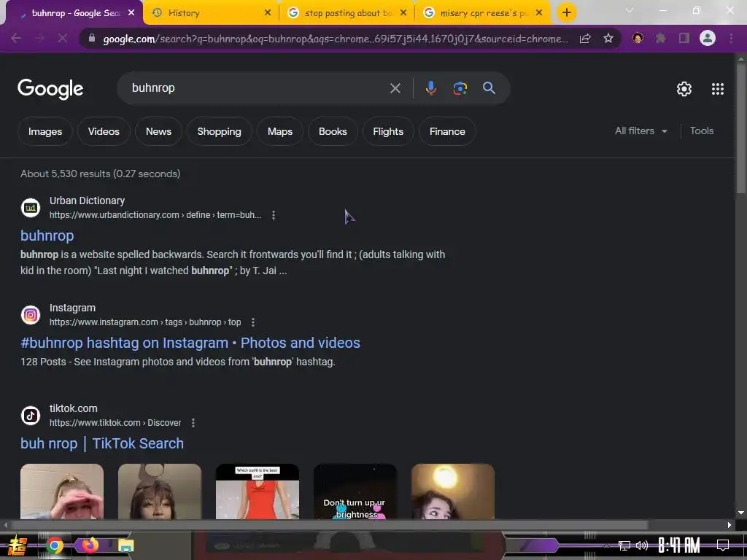The image size is (747, 560).
Task: View site information lock icon
Action: [x=92, y=38]
